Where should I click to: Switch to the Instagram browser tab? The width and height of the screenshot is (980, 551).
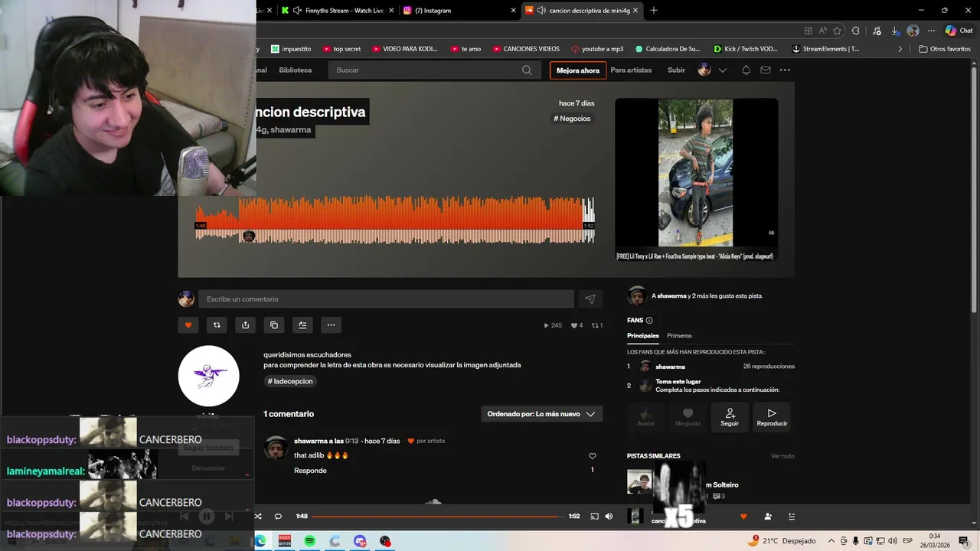459,11
